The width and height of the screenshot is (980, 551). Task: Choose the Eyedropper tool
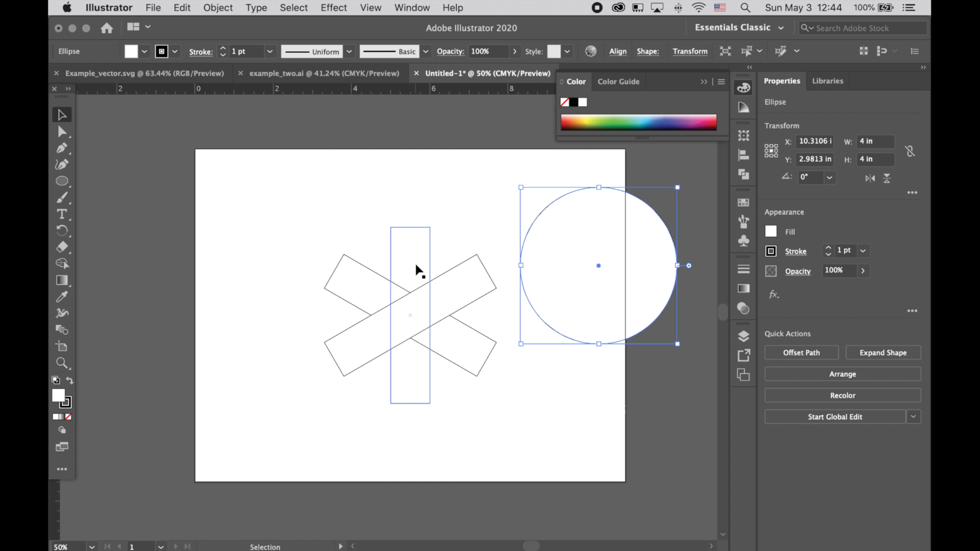(x=62, y=297)
